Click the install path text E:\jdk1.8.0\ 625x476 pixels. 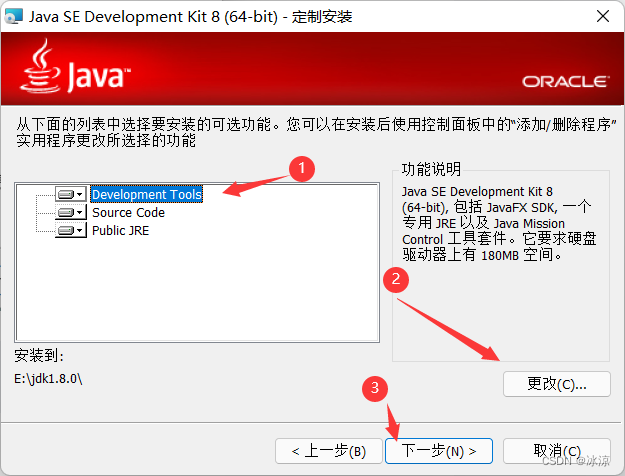click(48, 378)
